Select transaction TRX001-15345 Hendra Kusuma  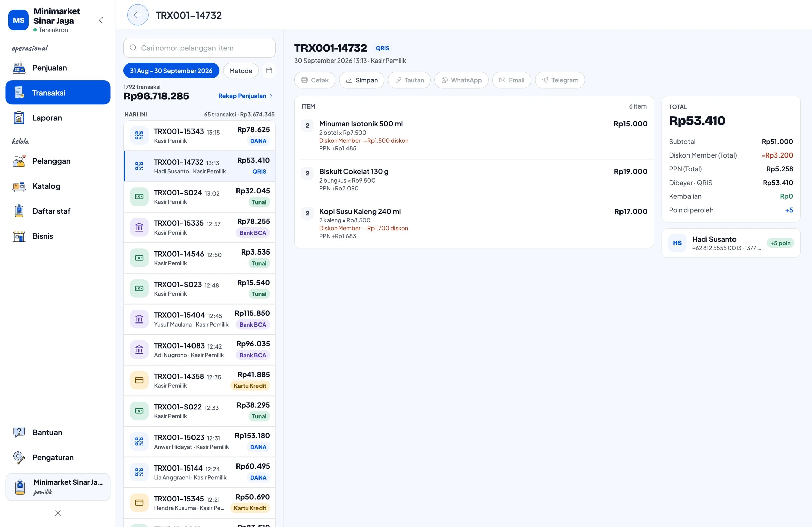(x=199, y=503)
